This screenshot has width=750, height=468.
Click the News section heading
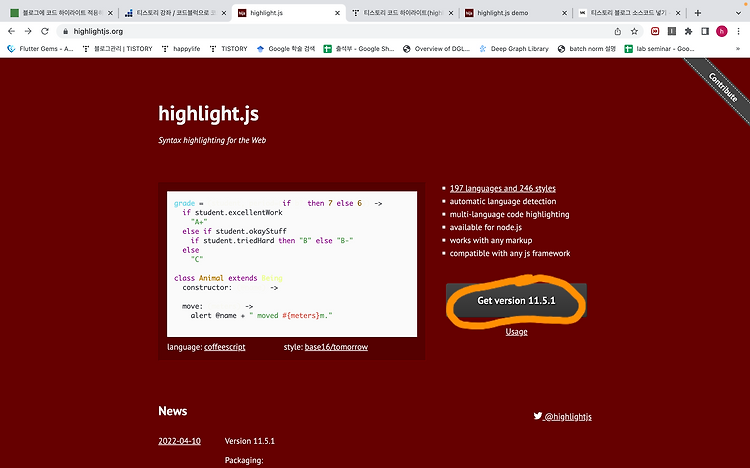coord(173,411)
